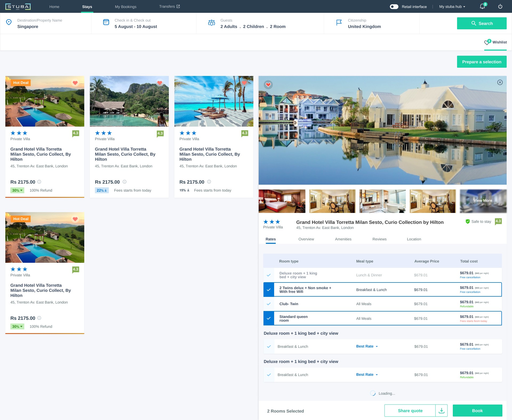Uncheck the Standard queen room row
This screenshot has width=512, height=420.
coord(269,318)
